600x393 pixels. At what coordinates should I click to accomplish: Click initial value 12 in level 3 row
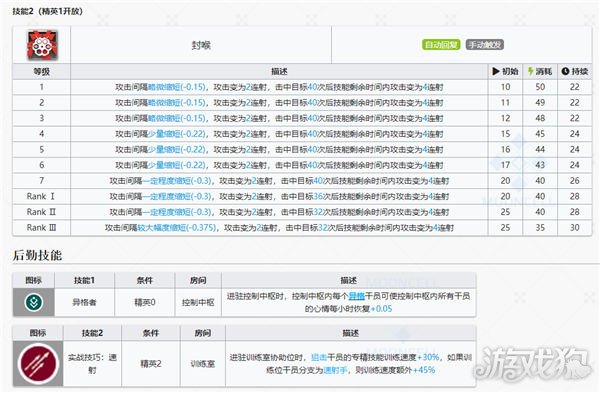(x=505, y=118)
